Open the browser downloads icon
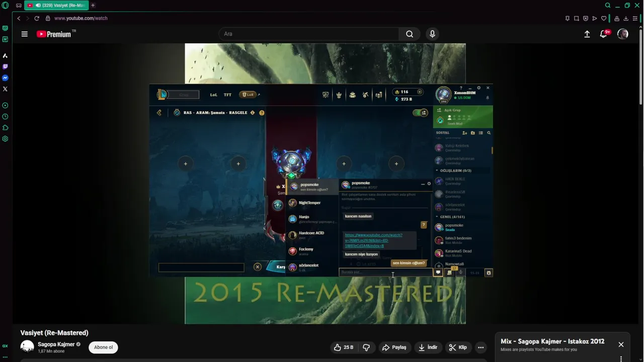This screenshot has width=644, height=362. coord(626,19)
